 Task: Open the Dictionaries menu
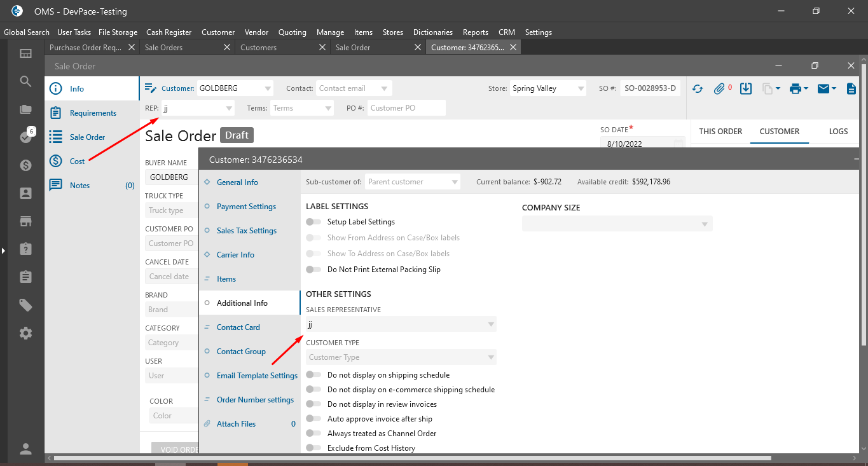[x=433, y=32]
